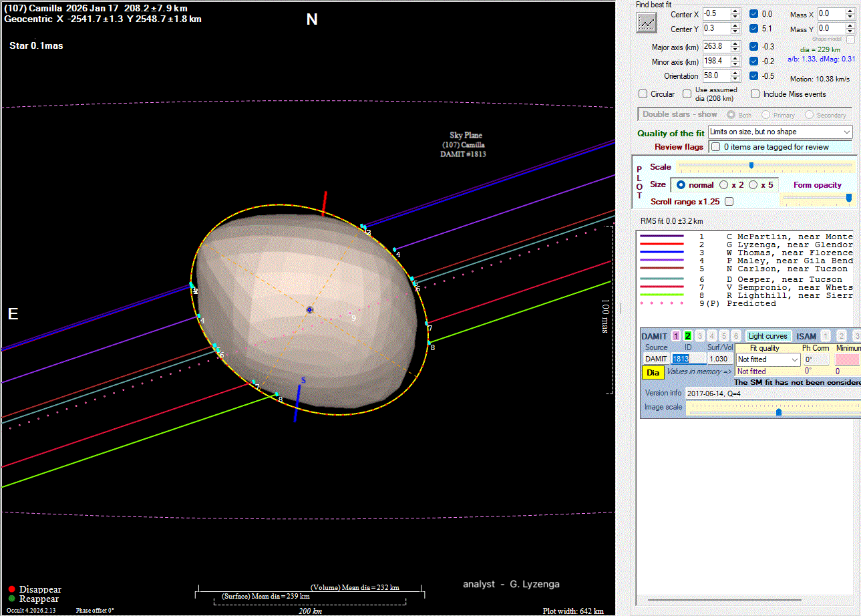Click the Find best fit graph icon
The height and width of the screenshot is (616, 861).
646,23
